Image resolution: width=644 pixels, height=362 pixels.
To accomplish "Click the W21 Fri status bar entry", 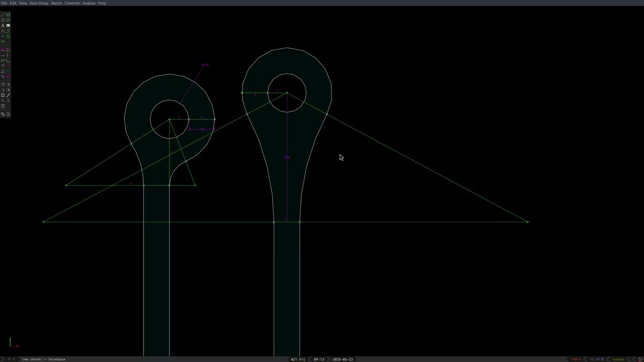I will (298, 359).
